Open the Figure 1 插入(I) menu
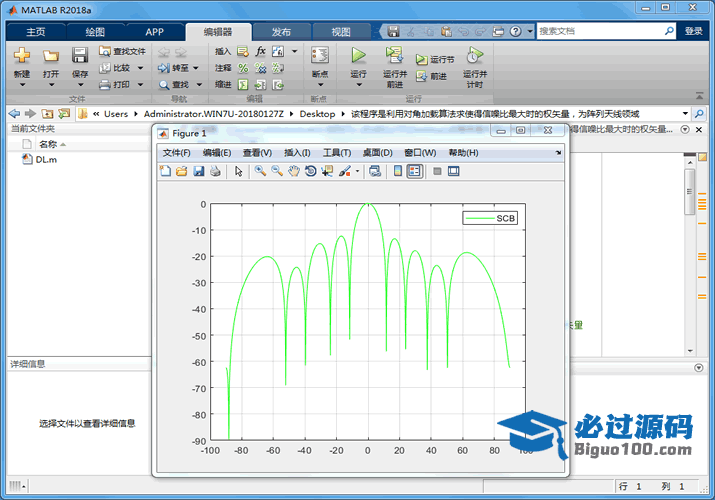The width and height of the screenshot is (715, 500). [297, 153]
